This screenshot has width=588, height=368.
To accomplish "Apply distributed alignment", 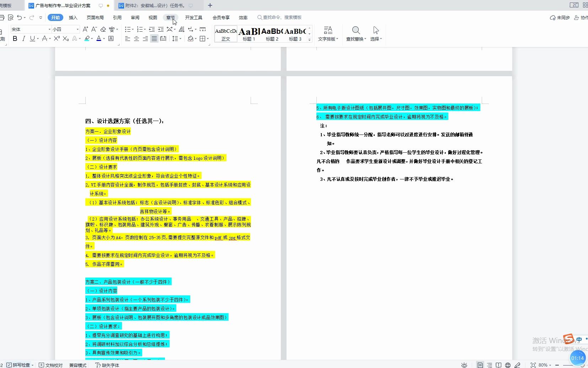I will click(163, 39).
